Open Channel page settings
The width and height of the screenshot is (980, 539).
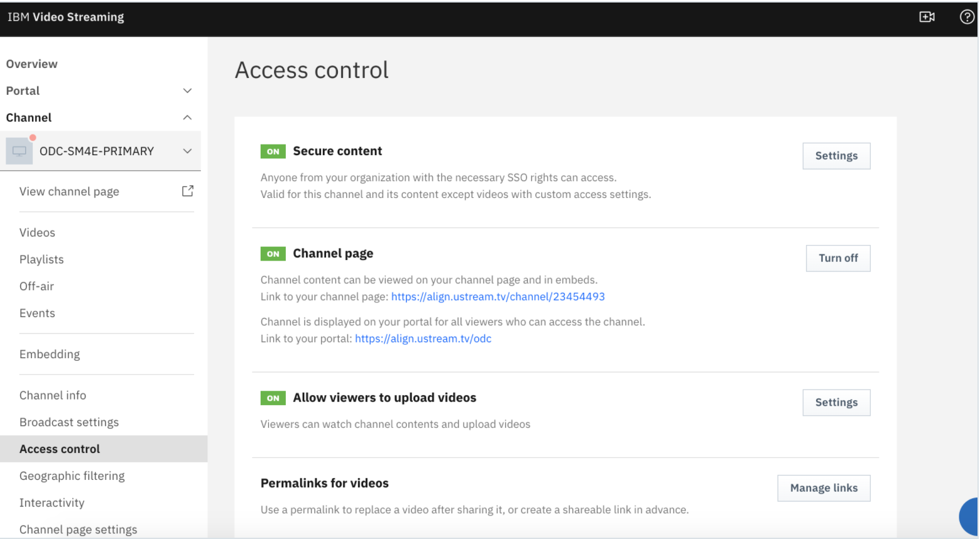[78, 530]
